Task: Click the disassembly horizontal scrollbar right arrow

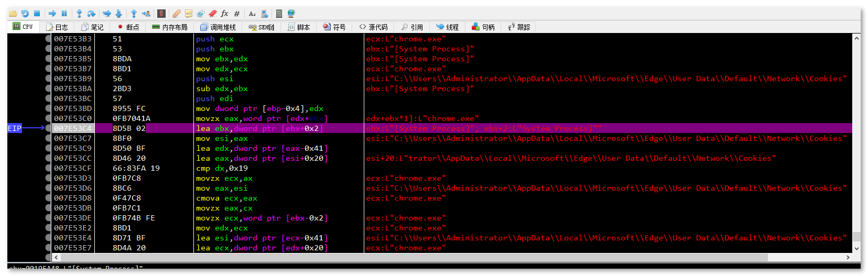Action: pyautogui.click(x=848, y=257)
